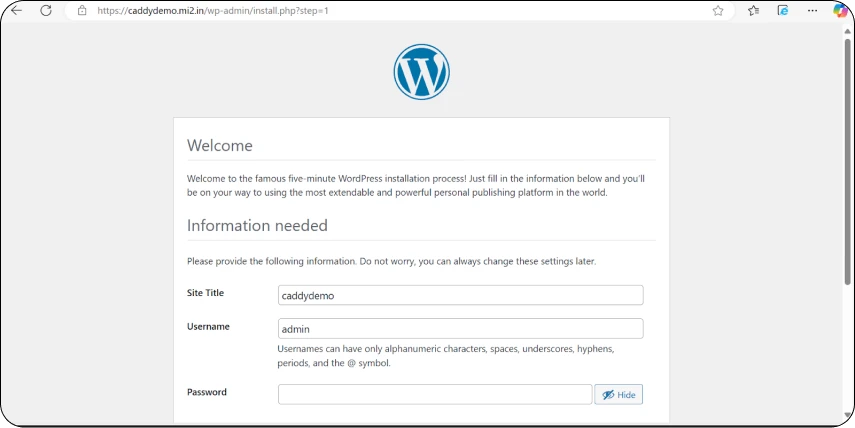855x428 pixels.
Task: Click into the empty Password field
Action: tap(435, 395)
